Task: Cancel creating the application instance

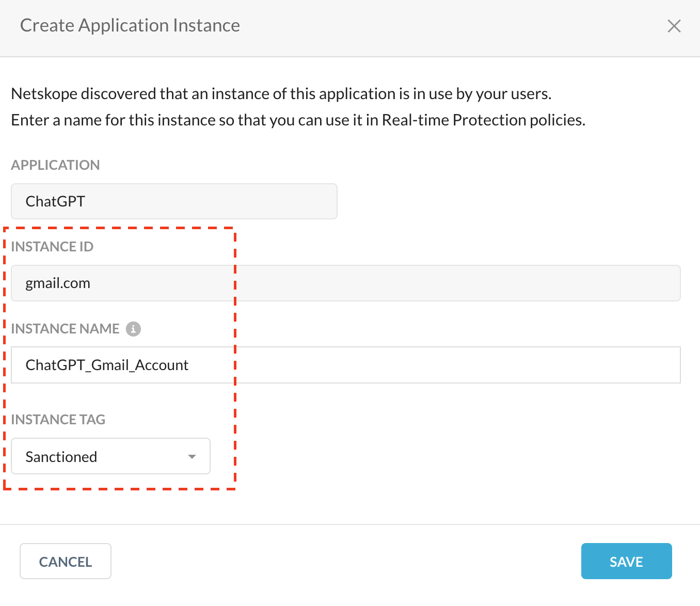Action: pyautogui.click(x=66, y=561)
